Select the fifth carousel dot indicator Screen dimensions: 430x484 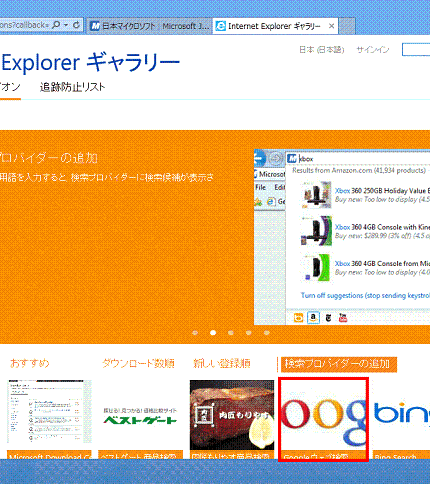[267, 333]
